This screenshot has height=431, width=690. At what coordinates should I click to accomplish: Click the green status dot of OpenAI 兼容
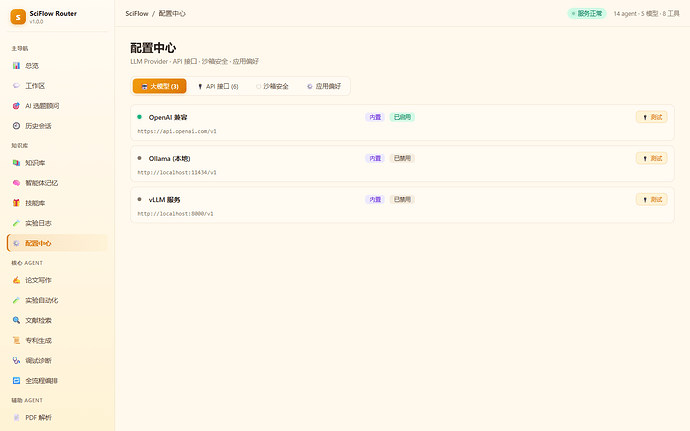[139, 117]
